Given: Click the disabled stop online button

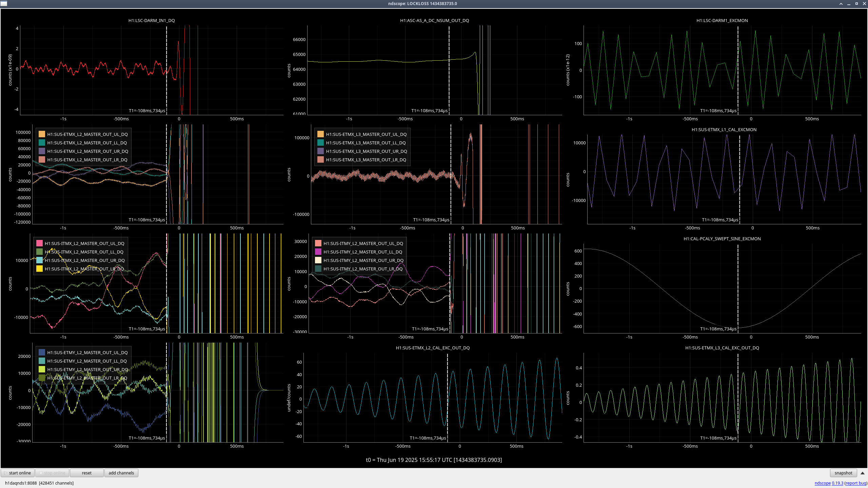Looking at the screenshot, I should pos(52,473).
